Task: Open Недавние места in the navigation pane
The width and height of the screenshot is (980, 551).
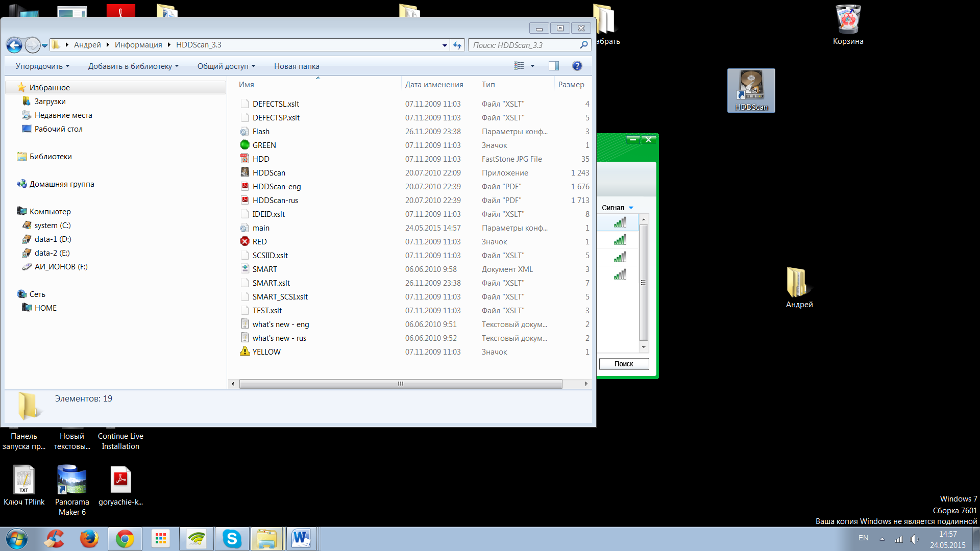Action: [63, 115]
